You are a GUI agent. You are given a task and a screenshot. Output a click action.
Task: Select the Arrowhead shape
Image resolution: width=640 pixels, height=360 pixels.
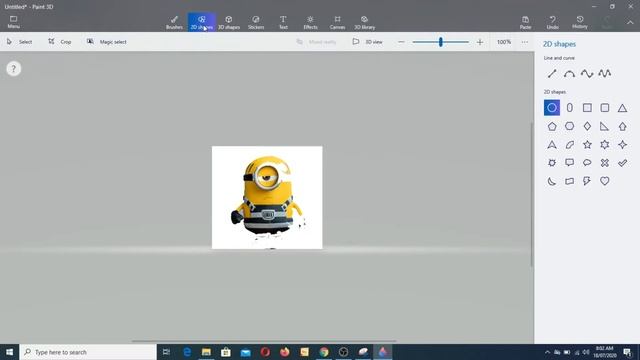pyautogui.click(x=552, y=144)
